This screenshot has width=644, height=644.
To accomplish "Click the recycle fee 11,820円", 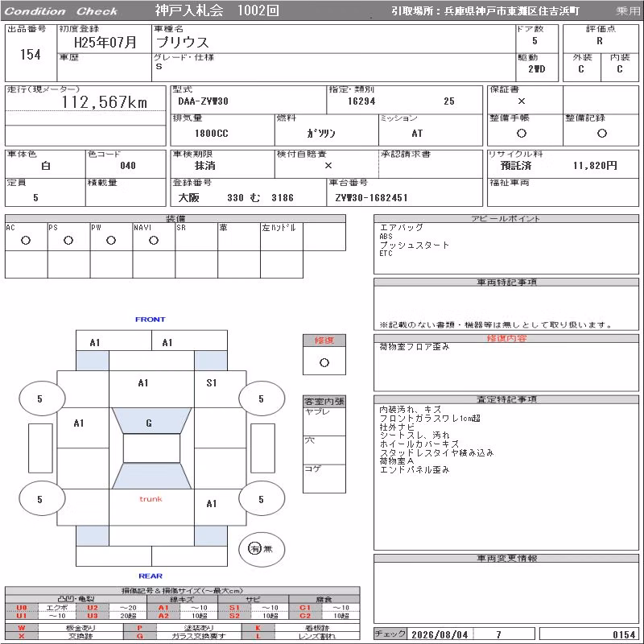I will coord(595,166).
